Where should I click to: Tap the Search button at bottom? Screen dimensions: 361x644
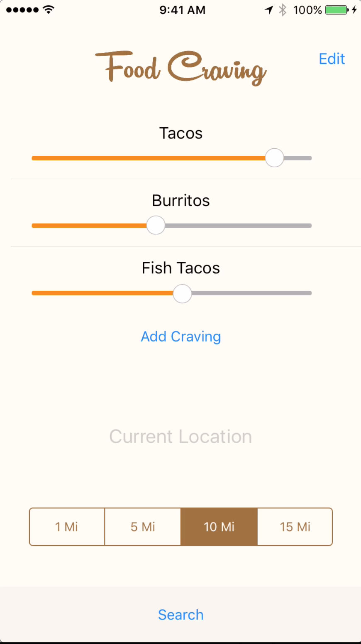pyautogui.click(x=181, y=615)
